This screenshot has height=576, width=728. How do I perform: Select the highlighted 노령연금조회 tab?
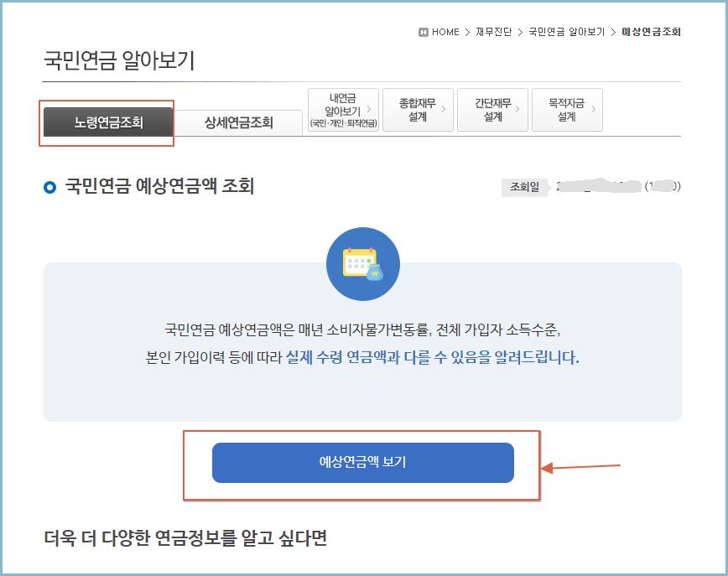point(107,122)
